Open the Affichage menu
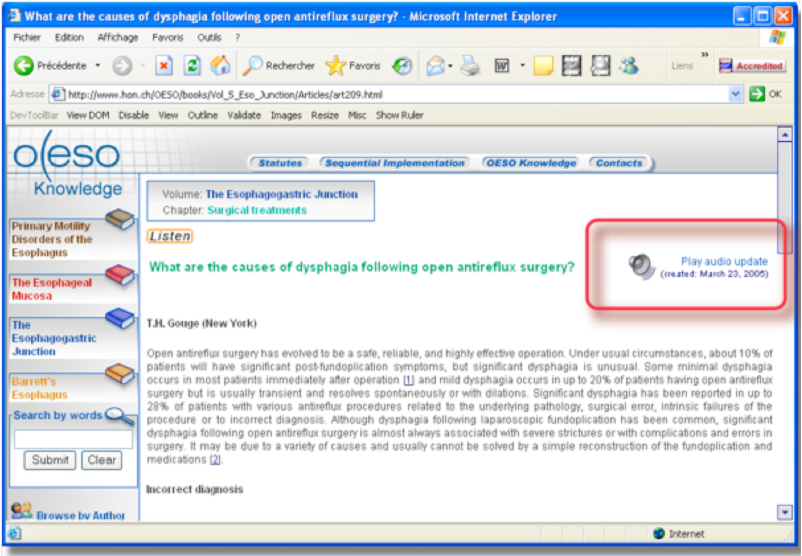Screen dimensions: 802x556 tap(118, 37)
